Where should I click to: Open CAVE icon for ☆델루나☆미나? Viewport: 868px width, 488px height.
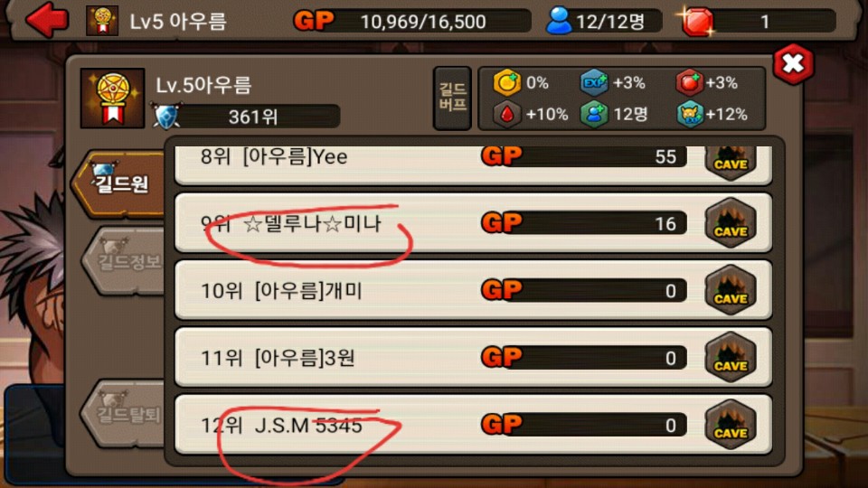point(731,223)
